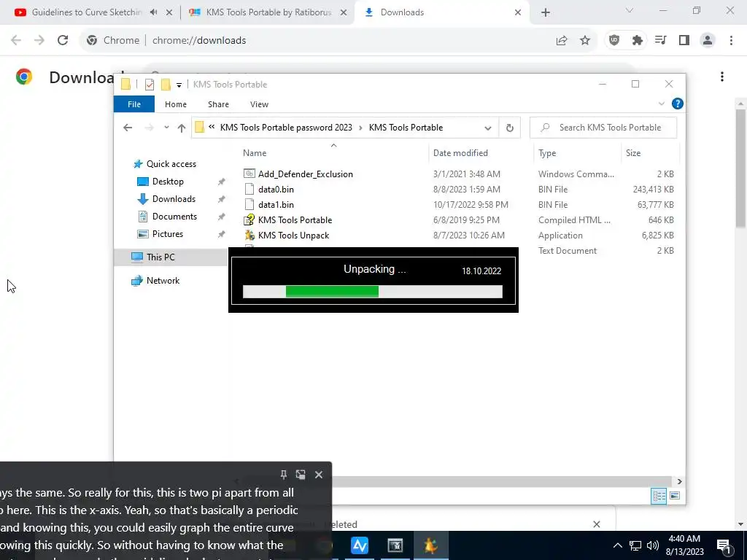Screen dimensions: 747x560
Task: Open the File ribbon tab
Action: [134, 104]
